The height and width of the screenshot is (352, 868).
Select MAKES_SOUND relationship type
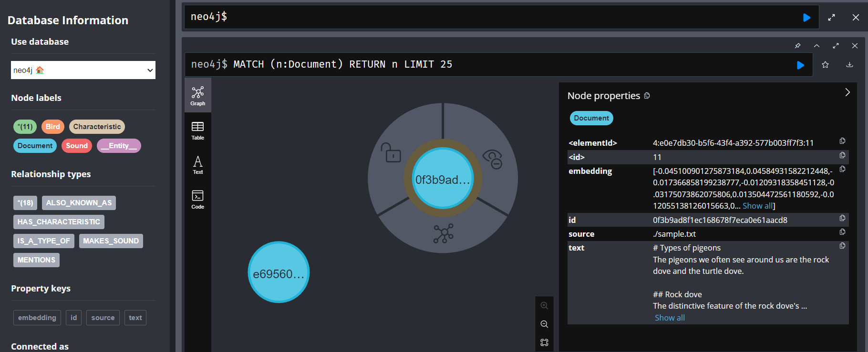tap(111, 241)
